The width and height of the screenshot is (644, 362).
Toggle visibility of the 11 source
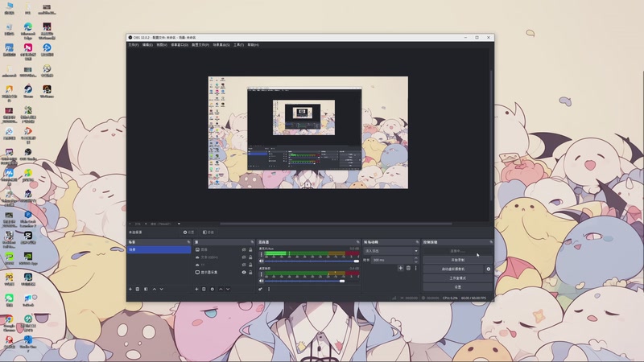244,265
